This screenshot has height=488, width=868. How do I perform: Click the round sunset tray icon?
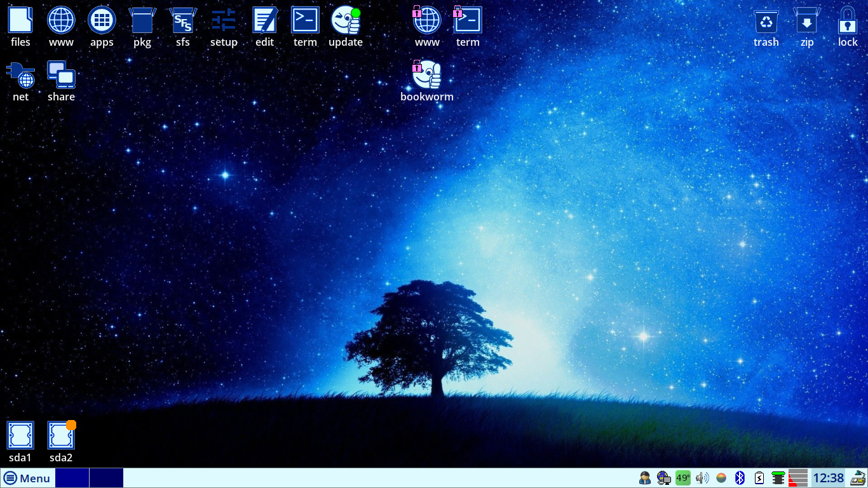coord(721,478)
